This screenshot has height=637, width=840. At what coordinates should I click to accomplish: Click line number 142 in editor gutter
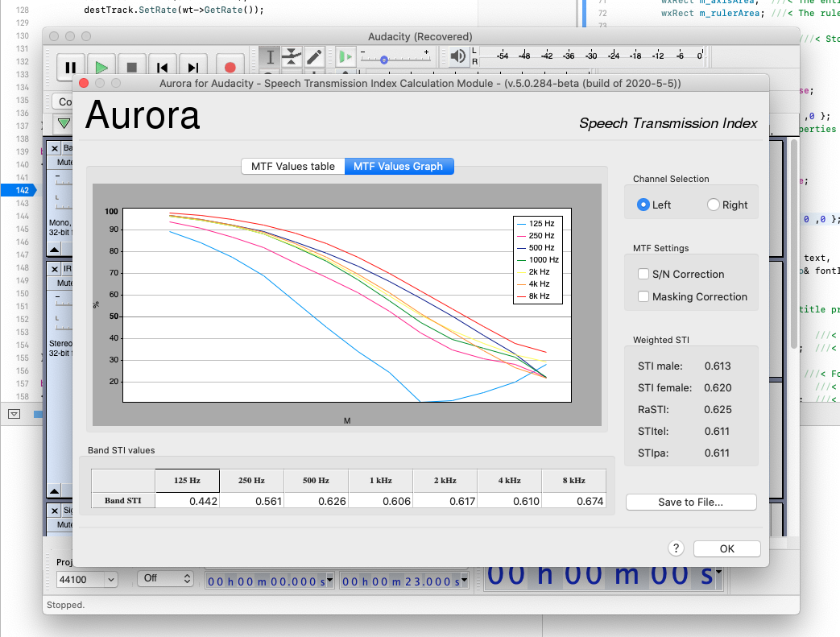[x=22, y=190]
